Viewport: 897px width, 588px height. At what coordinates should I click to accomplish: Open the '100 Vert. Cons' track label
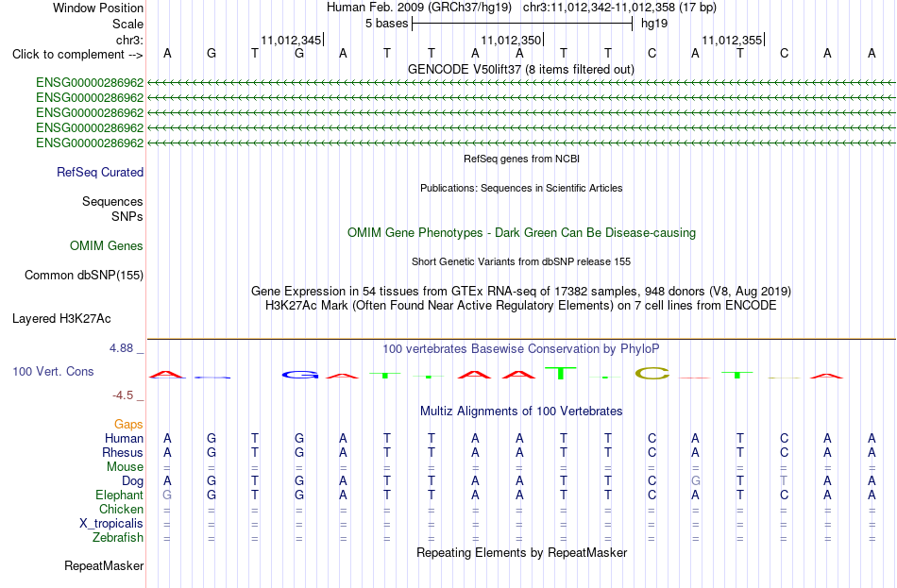[x=53, y=372]
